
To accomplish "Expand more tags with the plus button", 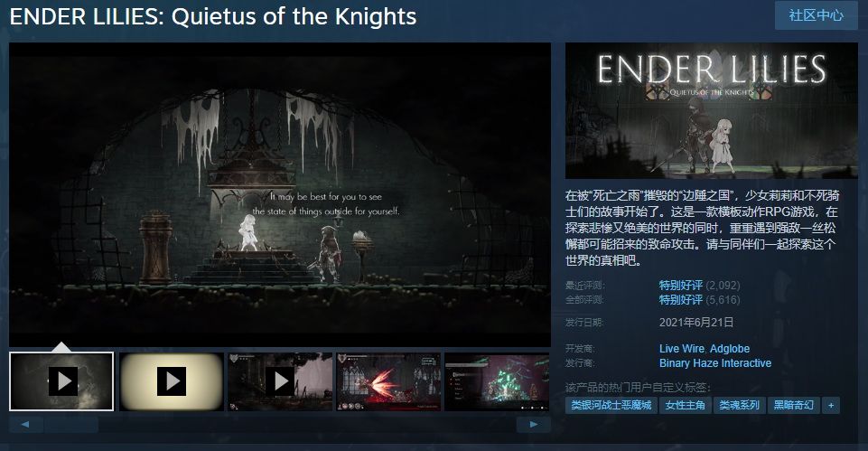I will [x=830, y=406].
